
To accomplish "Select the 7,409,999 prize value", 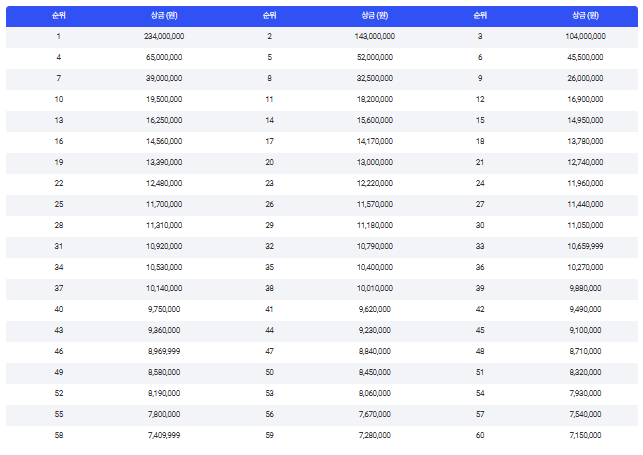I will (x=164, y=435).
